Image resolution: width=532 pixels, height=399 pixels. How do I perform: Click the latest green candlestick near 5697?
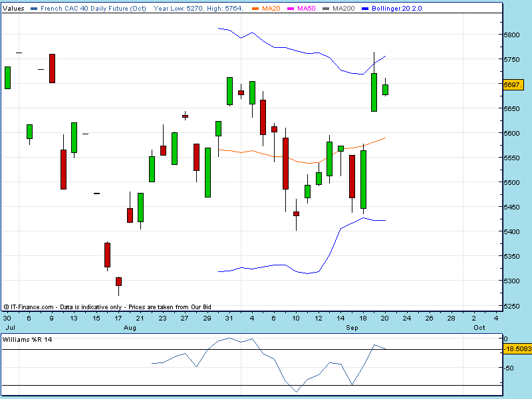385,90
